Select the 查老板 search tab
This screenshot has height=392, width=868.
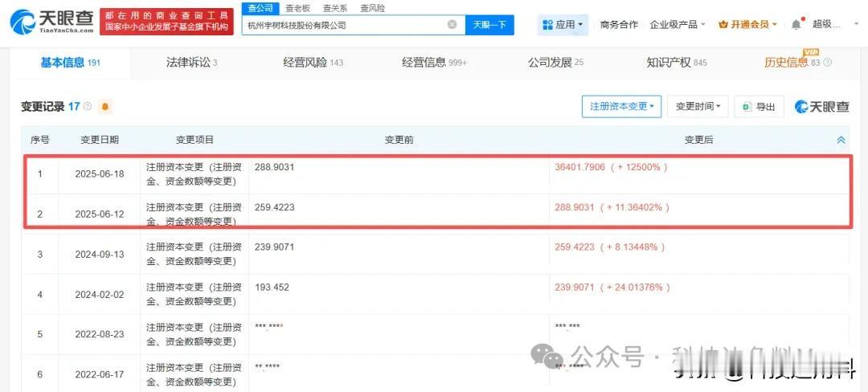pyautogui.click(x=298, y=8)
